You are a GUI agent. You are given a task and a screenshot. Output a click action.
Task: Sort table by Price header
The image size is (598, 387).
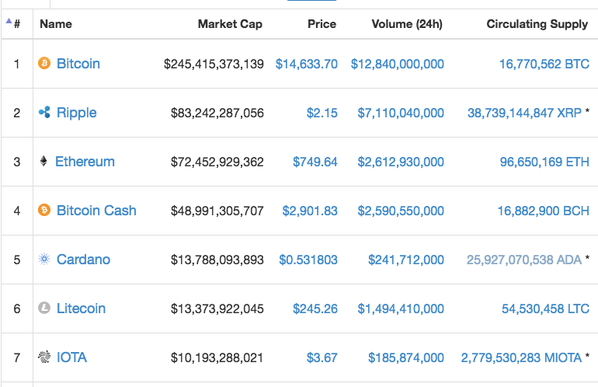(322, 24)
